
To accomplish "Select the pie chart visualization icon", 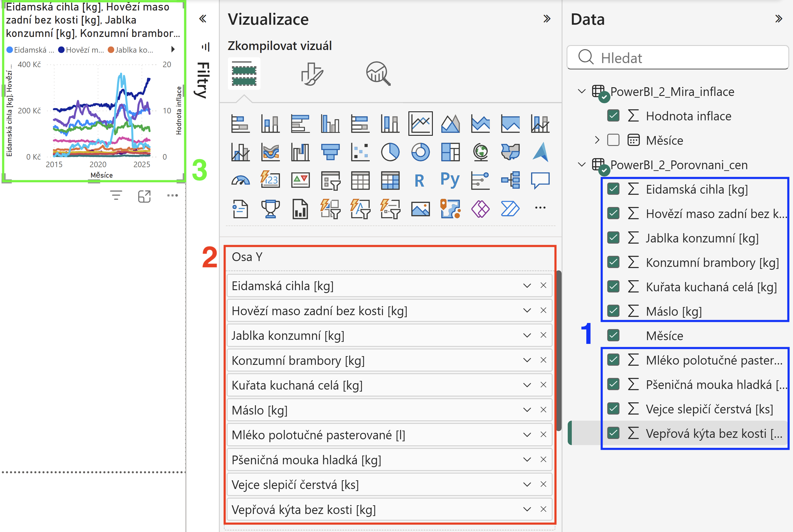I will pyautogui.click(x=390, y=152).
